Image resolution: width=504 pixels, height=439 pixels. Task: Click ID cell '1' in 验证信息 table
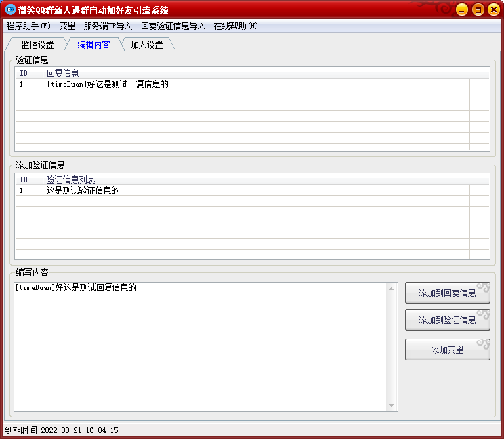pos(29,84)
